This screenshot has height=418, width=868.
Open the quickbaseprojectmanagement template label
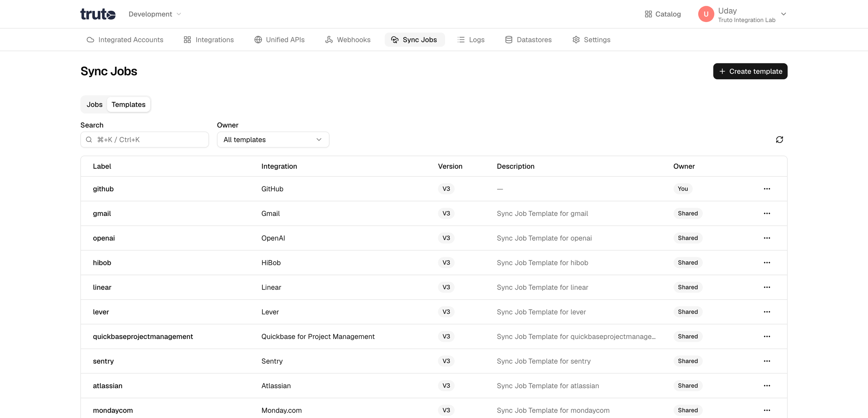[x=143, y=336]
